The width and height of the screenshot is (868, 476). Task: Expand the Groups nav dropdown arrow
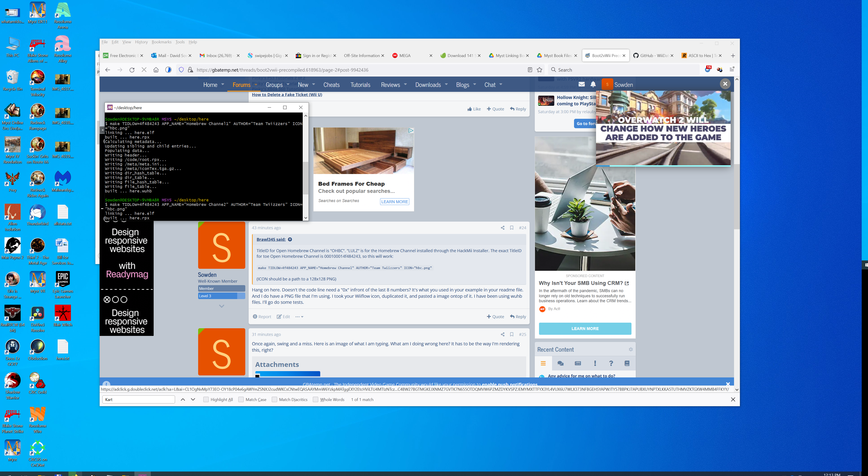288,84
